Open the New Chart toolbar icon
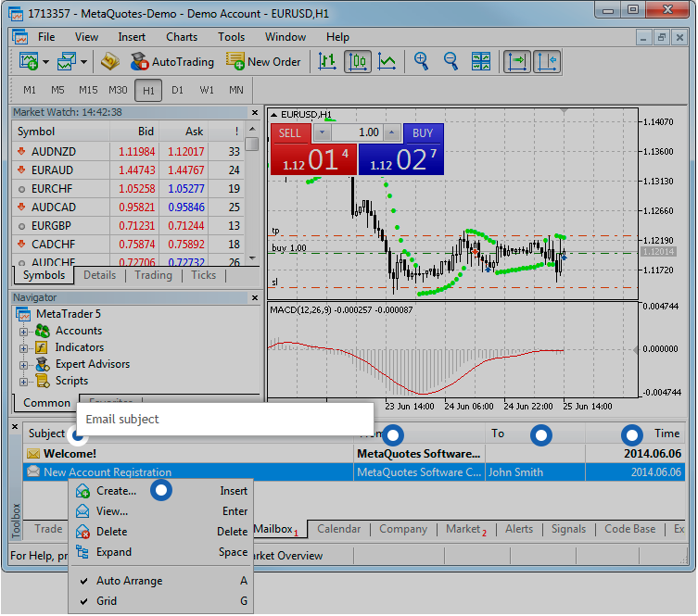The image size is (698, 616). point(29,61)
